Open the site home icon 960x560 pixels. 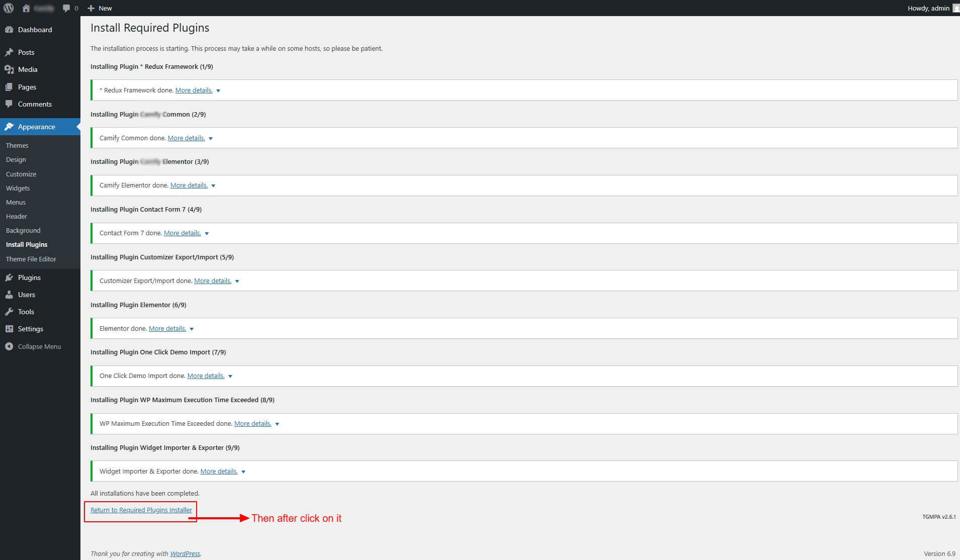pyautogui.click(x=26, y=8)
